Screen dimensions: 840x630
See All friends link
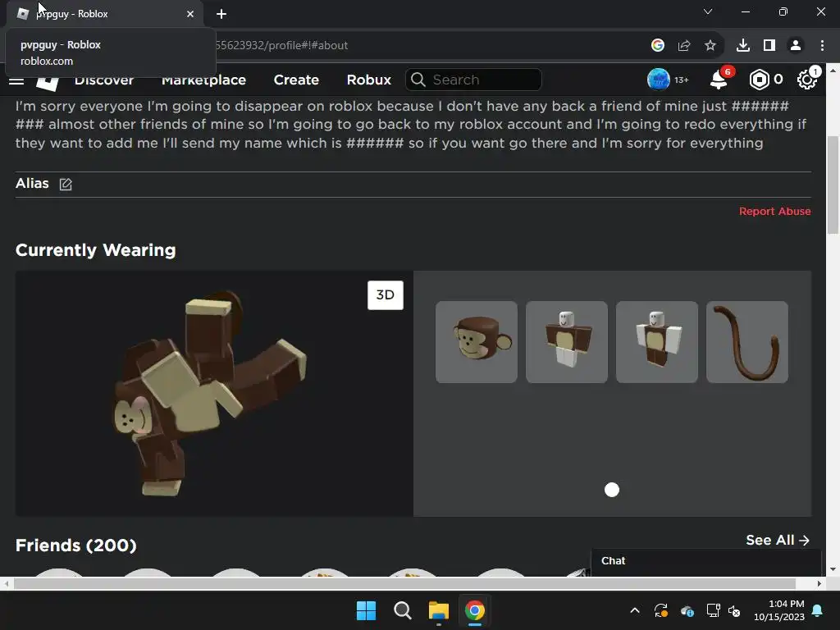tap(778, 540)
